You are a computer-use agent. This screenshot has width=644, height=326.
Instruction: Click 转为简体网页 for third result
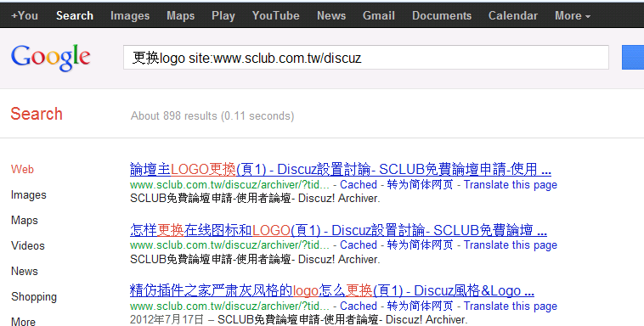420,306
